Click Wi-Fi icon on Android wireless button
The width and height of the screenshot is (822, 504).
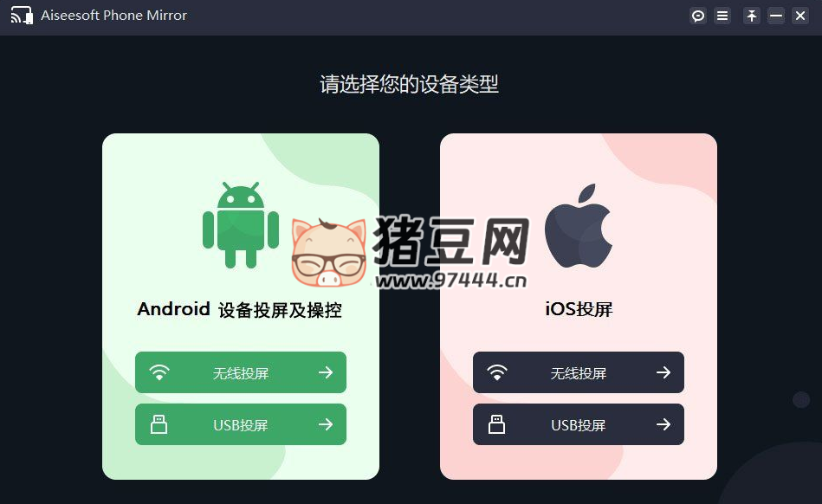click(x=159, y=372)
